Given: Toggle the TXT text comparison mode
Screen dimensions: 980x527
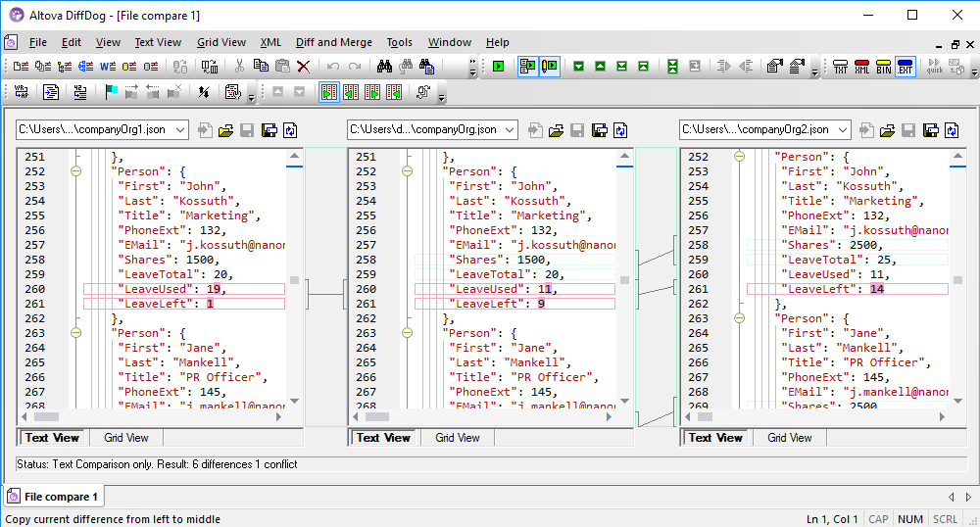Looking at the screenshot, I should coord(841,67).
